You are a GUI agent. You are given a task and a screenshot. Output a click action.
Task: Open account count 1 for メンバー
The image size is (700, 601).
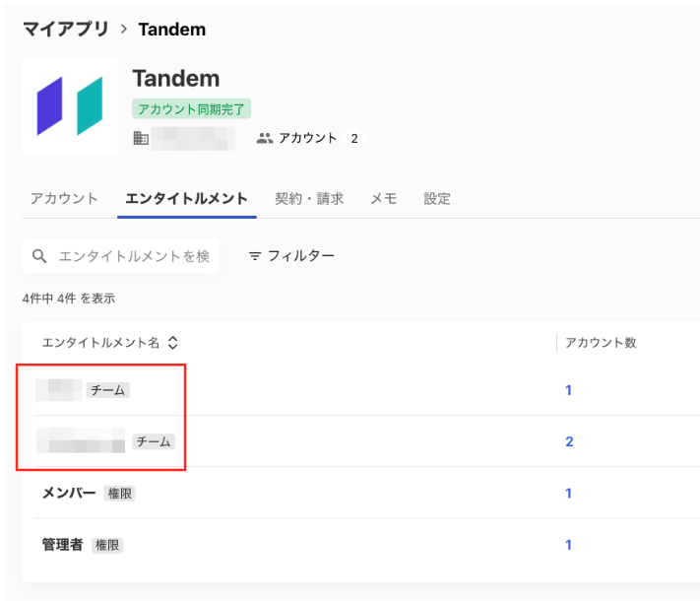[568, 494]
